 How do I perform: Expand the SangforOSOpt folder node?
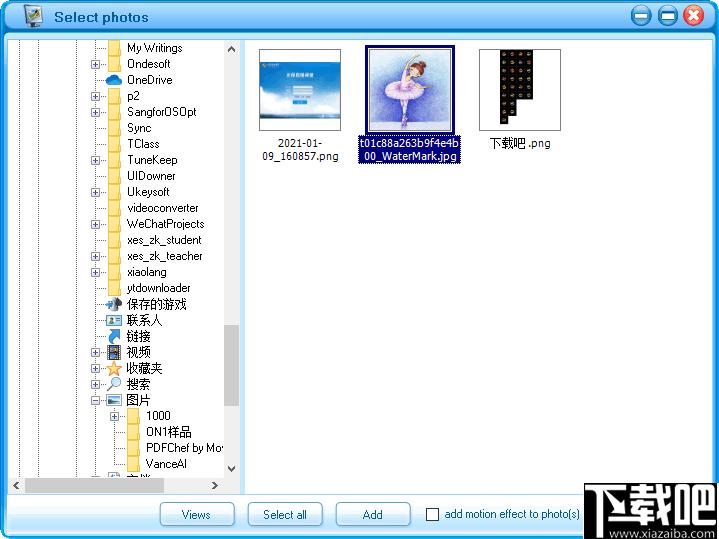[95, 112]
